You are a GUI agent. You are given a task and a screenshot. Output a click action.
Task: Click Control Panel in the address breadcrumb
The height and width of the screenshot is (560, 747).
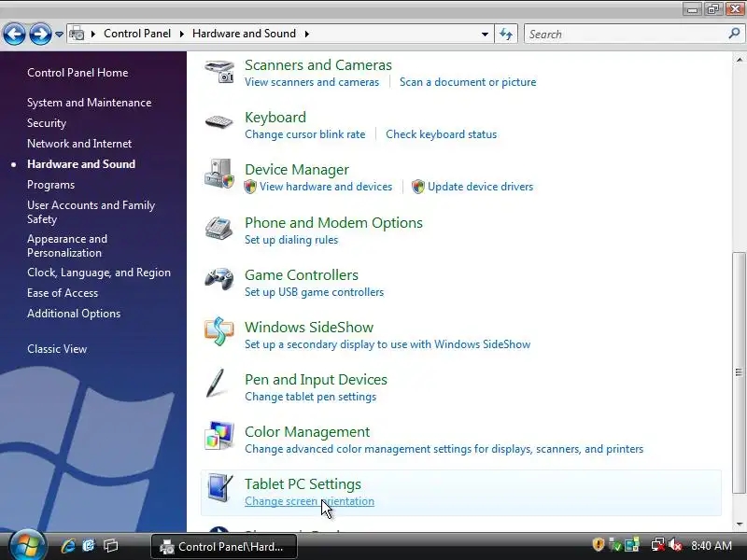(x=137, y=34)
